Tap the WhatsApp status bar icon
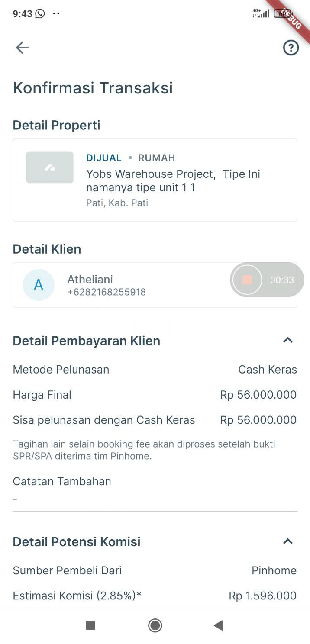This screenshot has width=310, height=644. click(40, 14)
